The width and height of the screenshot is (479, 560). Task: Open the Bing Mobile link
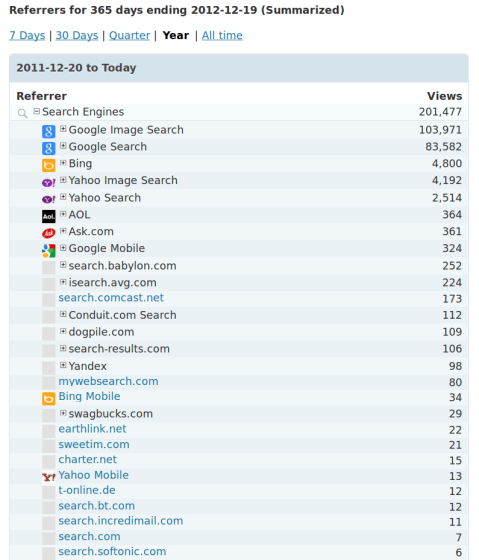[89, 396]
